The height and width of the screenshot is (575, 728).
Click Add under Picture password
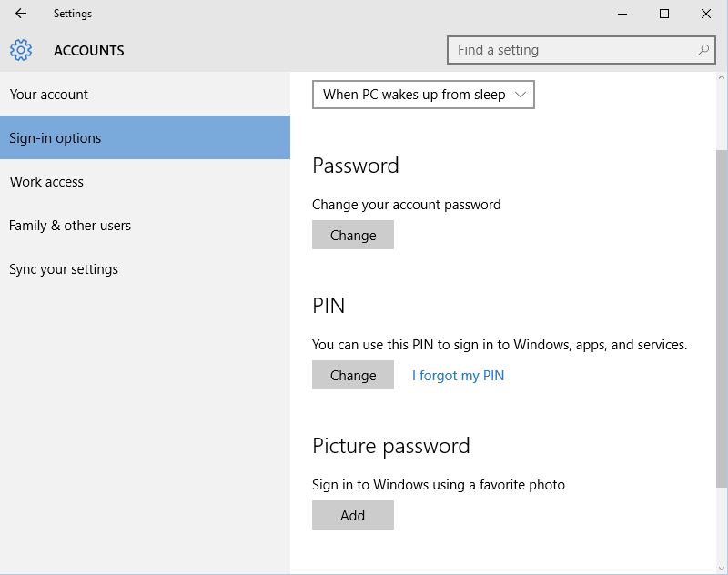tap(353, 515)
